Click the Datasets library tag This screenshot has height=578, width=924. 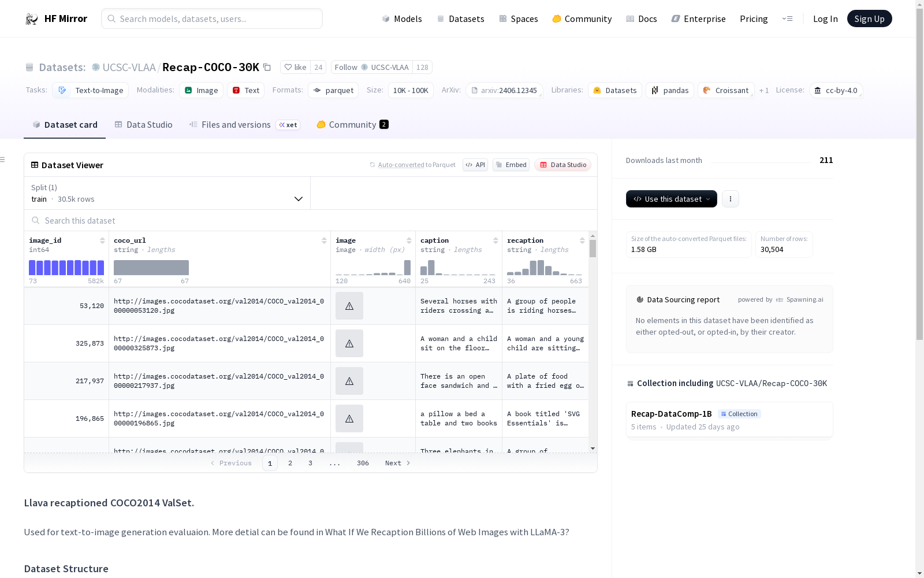(x=615, y=90)
